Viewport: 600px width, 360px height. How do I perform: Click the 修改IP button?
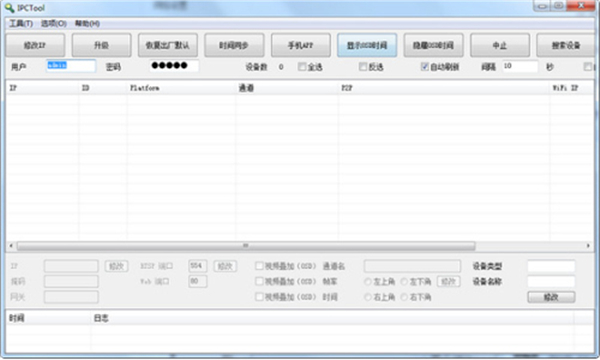click(35, 45)
